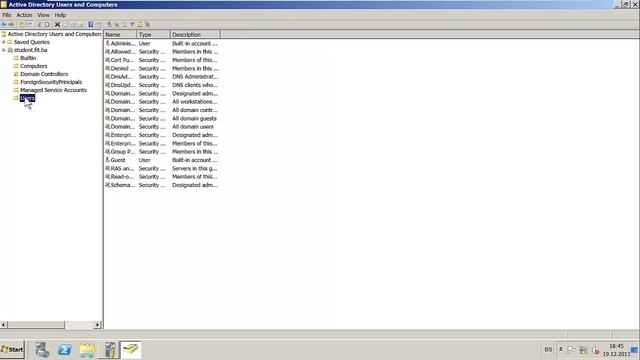Select the Read-o... group row
The image size is (640, 360).
pos(162,177)
